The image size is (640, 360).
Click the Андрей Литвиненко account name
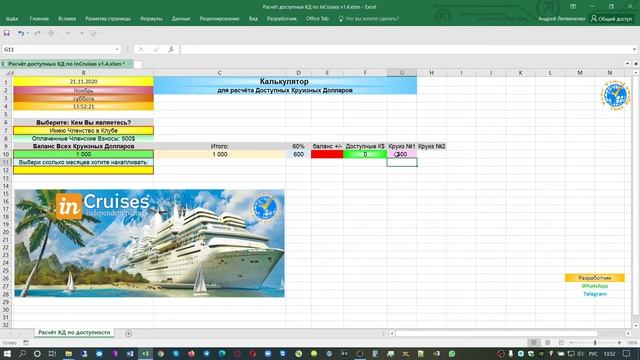561,19
